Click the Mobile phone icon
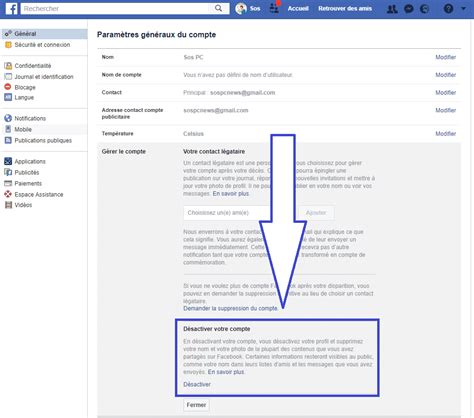474x418 pixels. pos(8,129)
